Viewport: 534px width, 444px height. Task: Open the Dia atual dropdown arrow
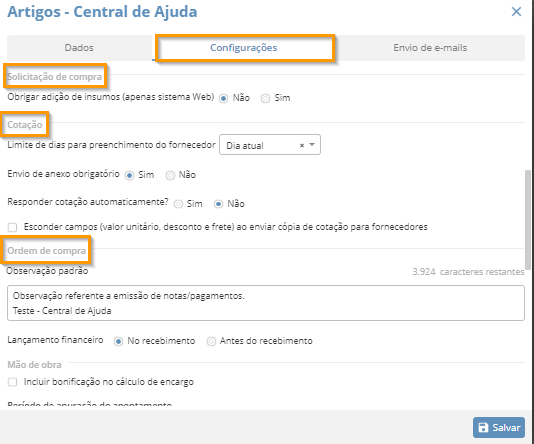[x=312, y=145]
